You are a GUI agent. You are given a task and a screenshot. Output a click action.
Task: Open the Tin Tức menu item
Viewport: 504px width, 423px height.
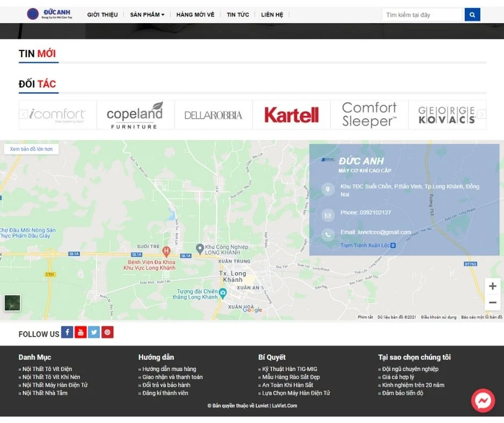coord(238,15)
